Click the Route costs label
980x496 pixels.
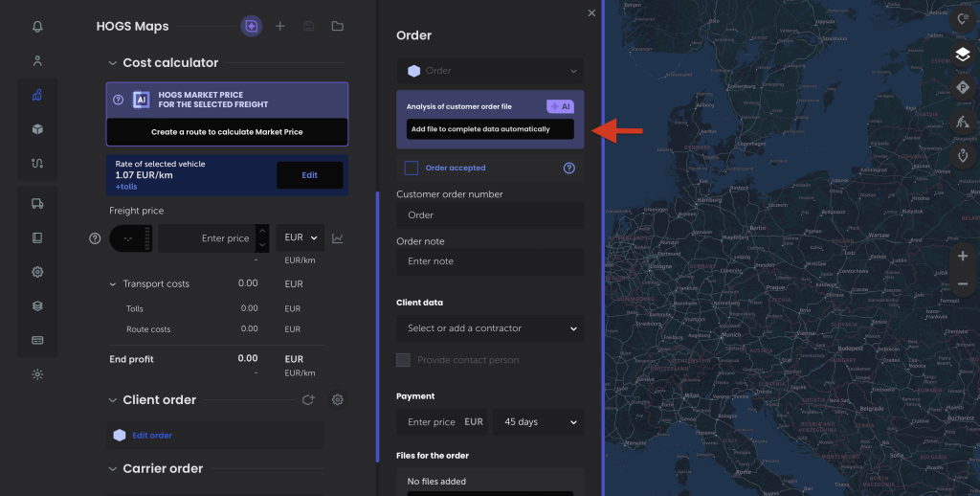pos(148,329)
